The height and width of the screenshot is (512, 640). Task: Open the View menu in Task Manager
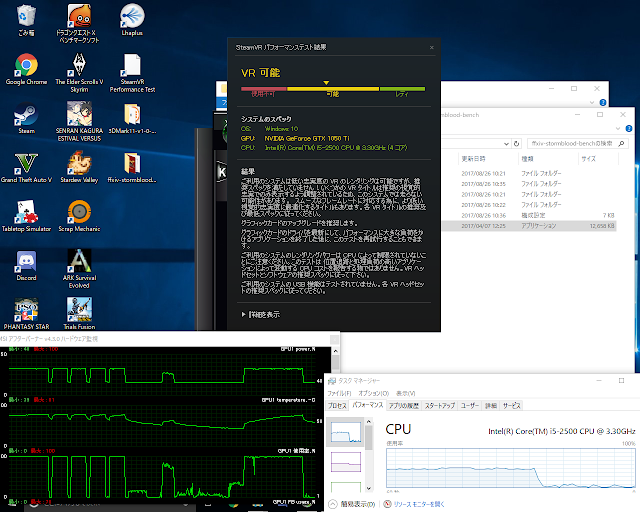click(x=405, y=393)
